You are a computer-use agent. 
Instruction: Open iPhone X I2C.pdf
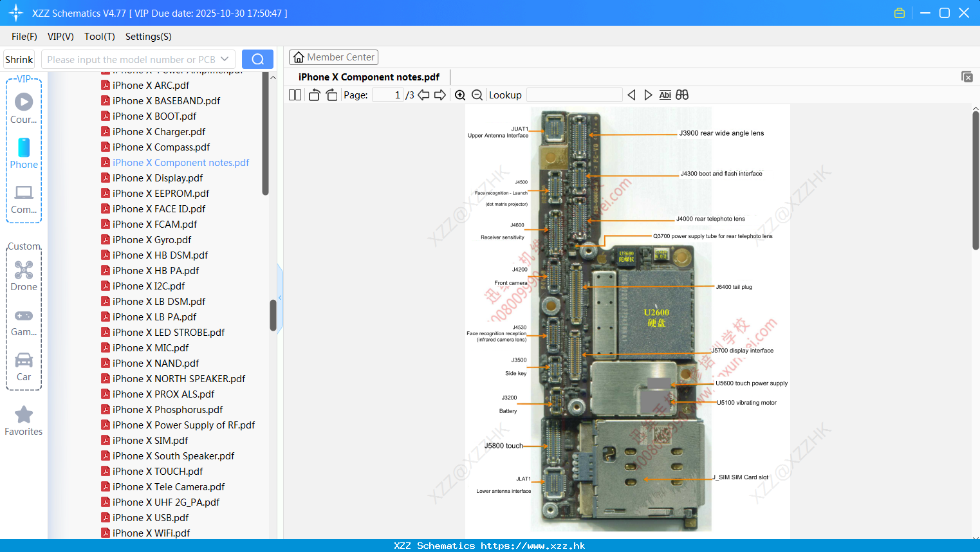[143, 286]
